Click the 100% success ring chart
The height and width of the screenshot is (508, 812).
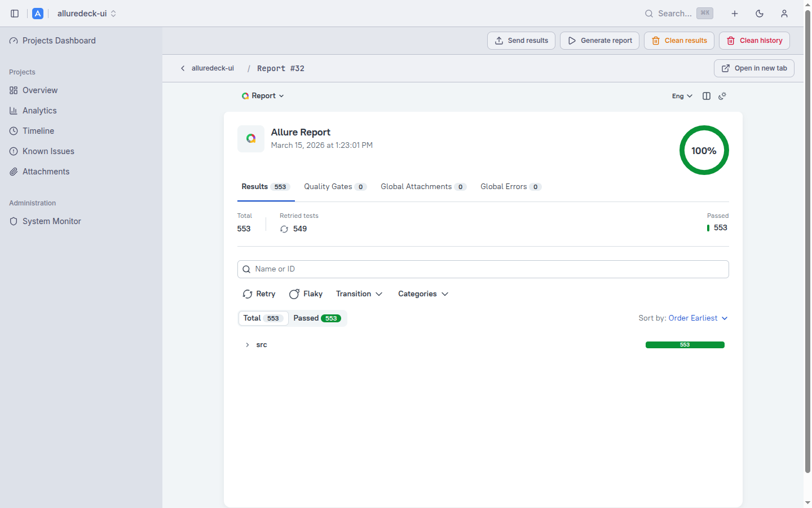704,150
